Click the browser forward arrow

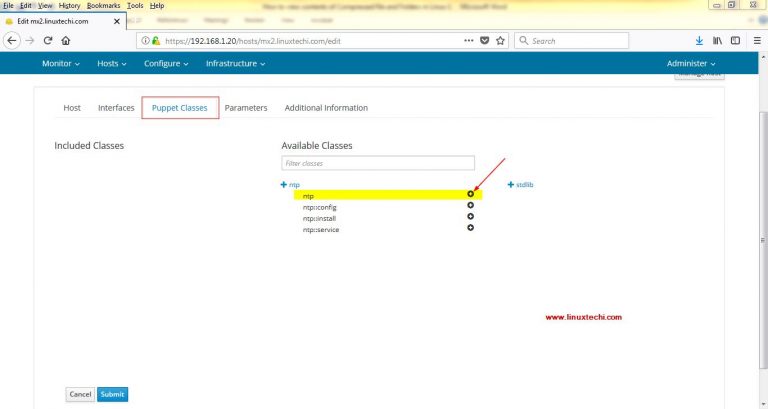pyautogui.click(x=30, y=41)
